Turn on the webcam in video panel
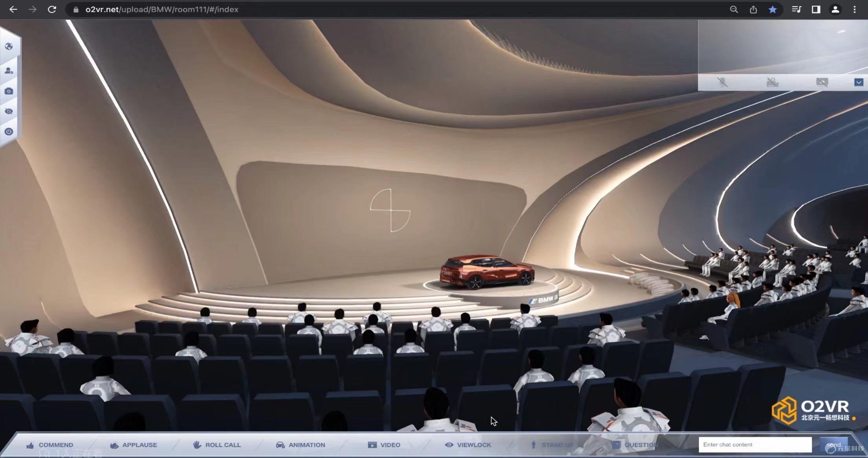 tap(772, 82)
